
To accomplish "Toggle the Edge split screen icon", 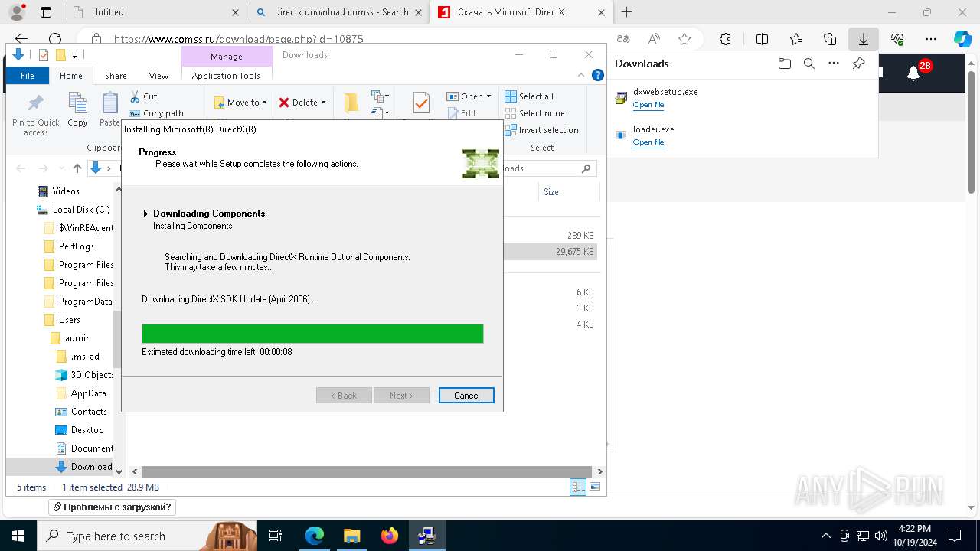I will point(762,39).
